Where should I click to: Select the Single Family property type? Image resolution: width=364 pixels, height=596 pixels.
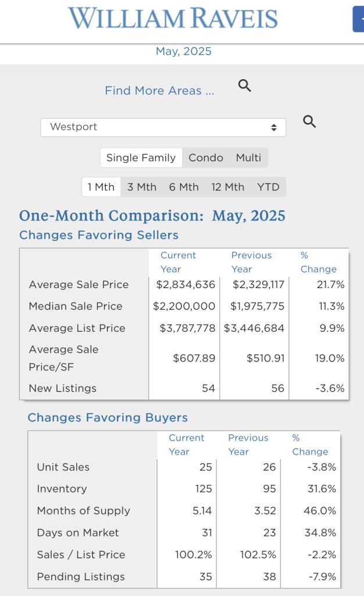(141, 158)
